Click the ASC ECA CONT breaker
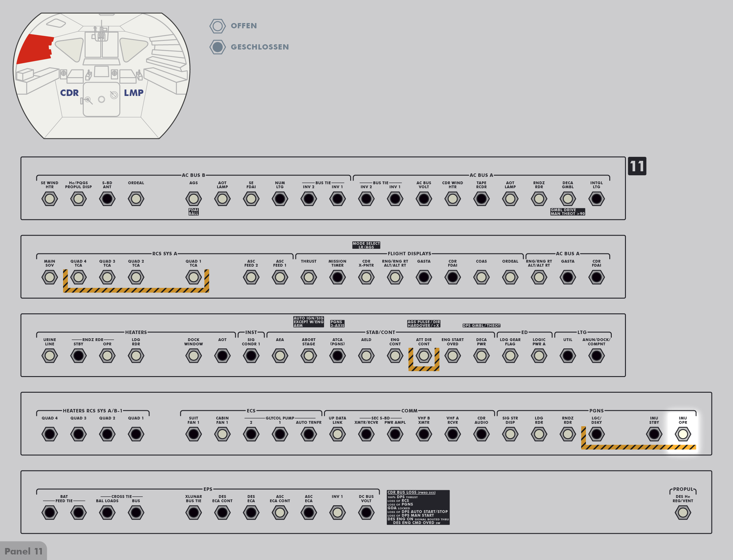Screen dimensions: 733x560 pos(280,512)
